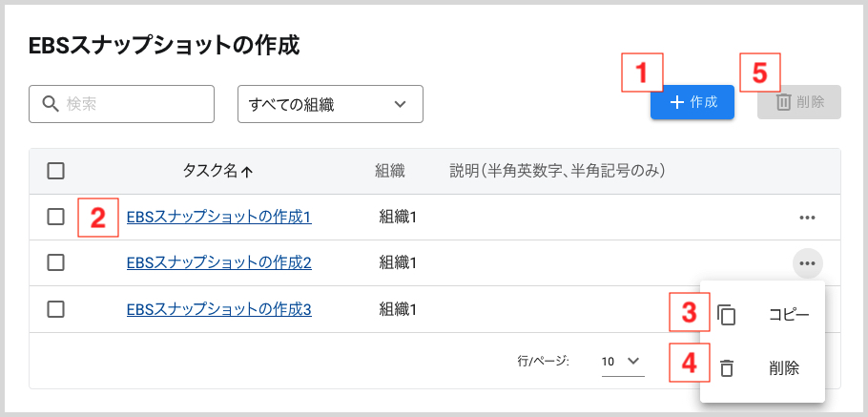Sort the table by the タスク名 column

click(217, 172)
